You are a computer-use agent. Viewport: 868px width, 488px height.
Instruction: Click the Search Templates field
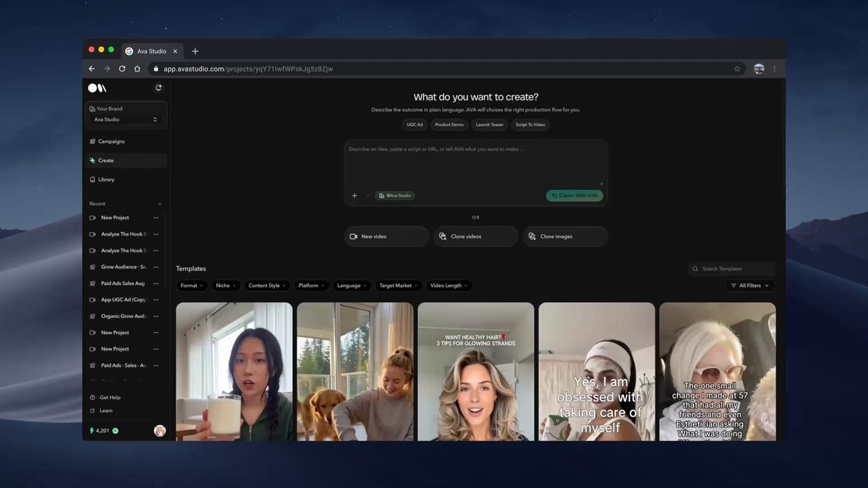pyautogui.click(x=732, y=269)
